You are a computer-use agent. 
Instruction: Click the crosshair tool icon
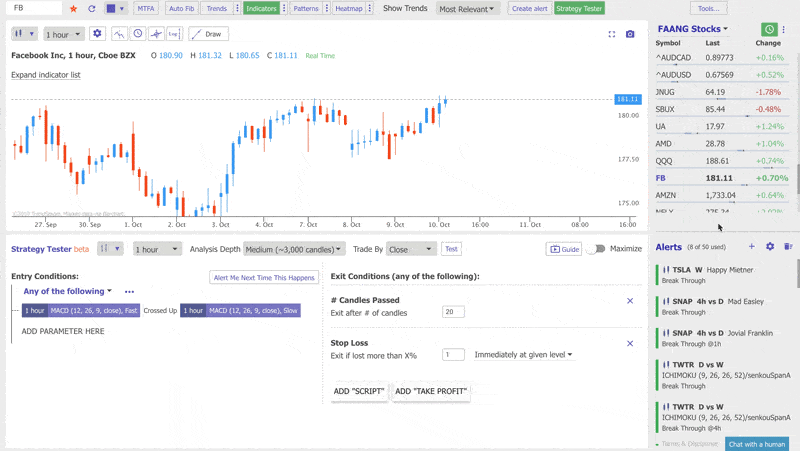[x=156, y=34]
